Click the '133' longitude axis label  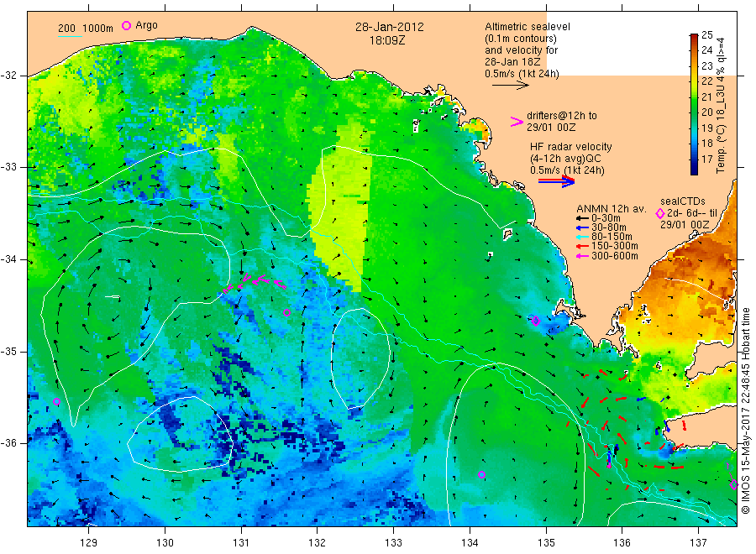tap(393, 543)
